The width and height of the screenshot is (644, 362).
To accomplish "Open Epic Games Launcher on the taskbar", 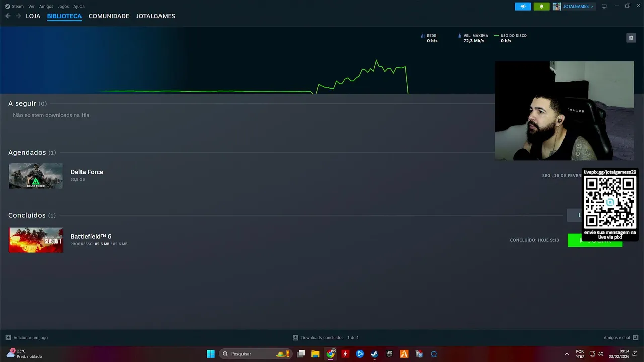I will point(389,354).
